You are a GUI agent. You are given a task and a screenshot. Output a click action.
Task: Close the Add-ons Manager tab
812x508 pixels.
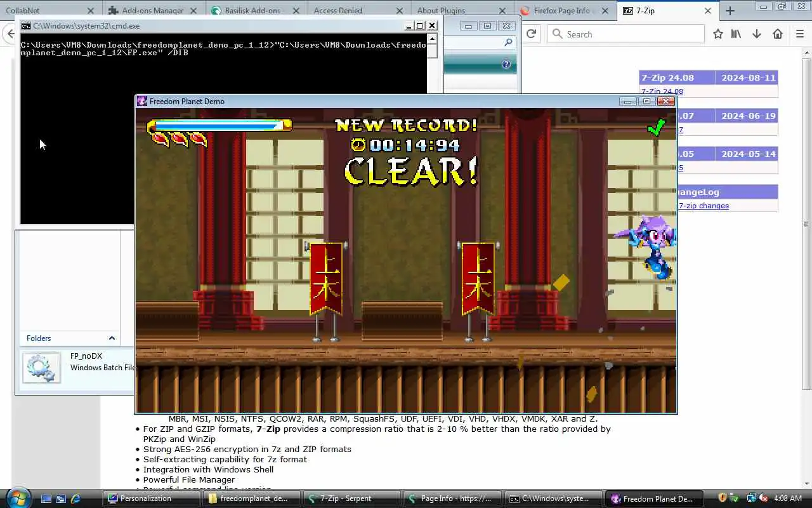193,11
